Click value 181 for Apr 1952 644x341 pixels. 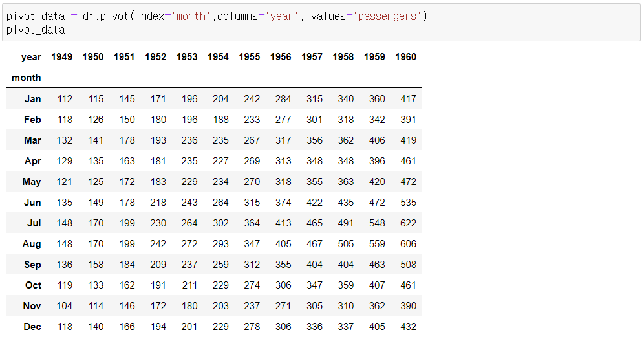pos(158,161)
